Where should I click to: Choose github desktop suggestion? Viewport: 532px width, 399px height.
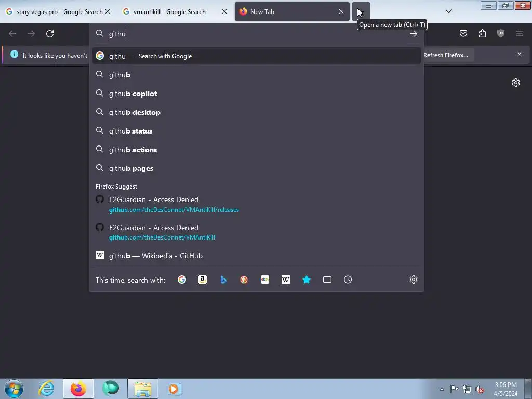[257, 112]
